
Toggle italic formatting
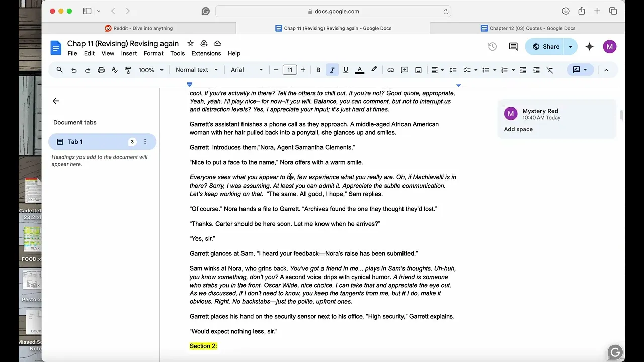click(332, 70)
